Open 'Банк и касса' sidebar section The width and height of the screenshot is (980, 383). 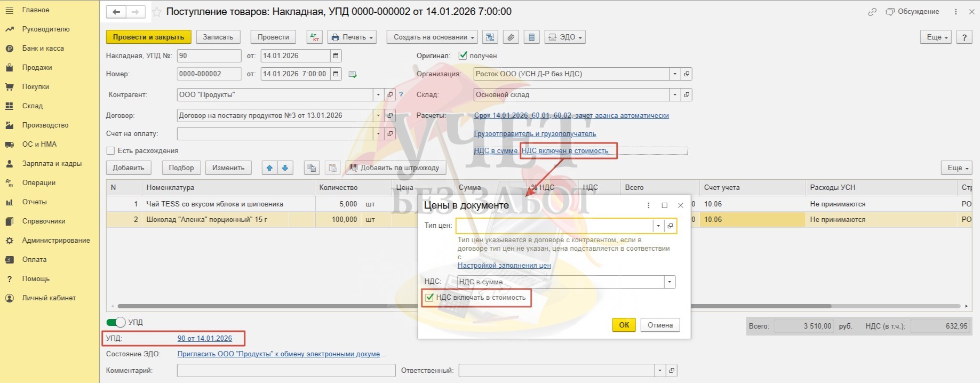(43, 49)
